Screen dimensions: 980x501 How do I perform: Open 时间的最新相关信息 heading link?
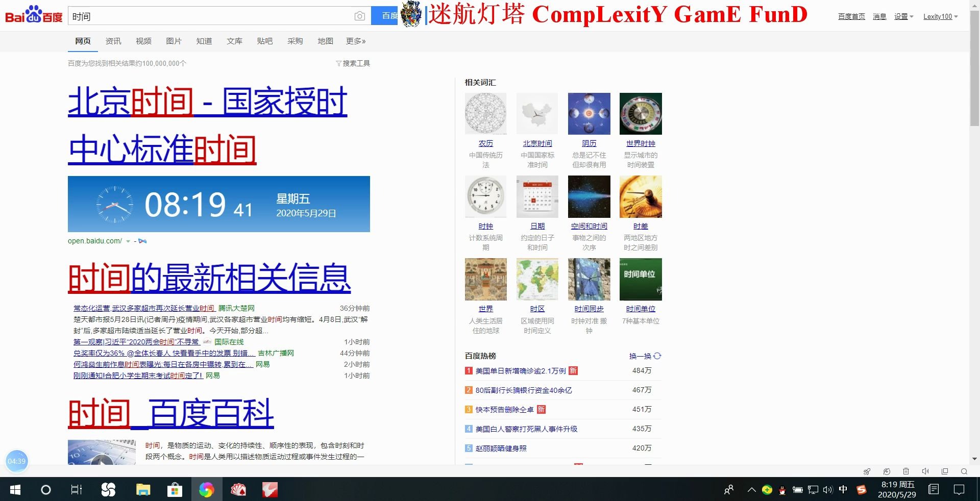coord(209,278)
